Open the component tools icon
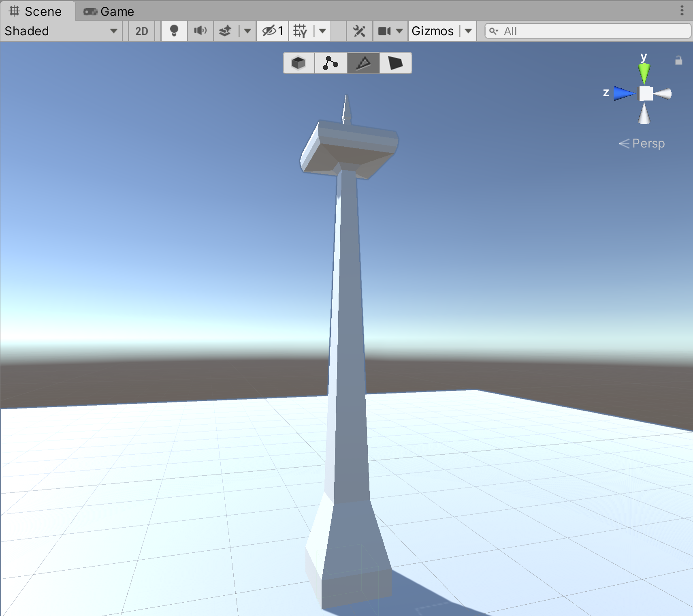The image size is (693, 616). click(x=359, y=31)
